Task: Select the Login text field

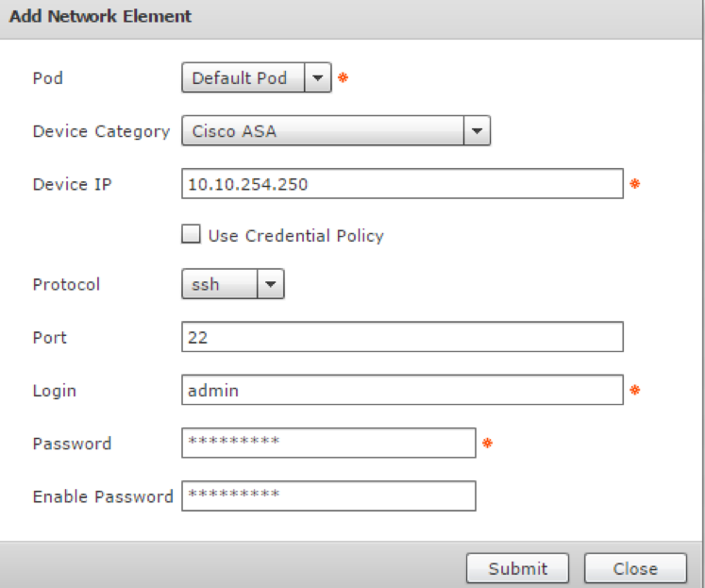Action: [x=401, y=390]
